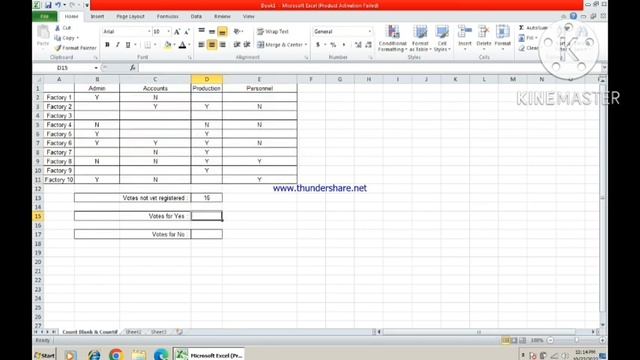
Task: Toggle Wrap Text
Action: (x=273, y=31)
